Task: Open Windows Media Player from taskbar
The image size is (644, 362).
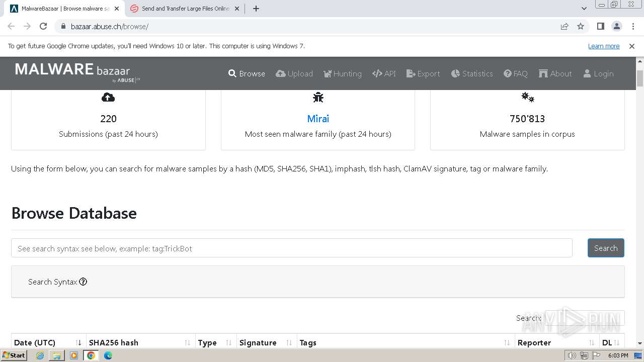Action: [74, 355]
